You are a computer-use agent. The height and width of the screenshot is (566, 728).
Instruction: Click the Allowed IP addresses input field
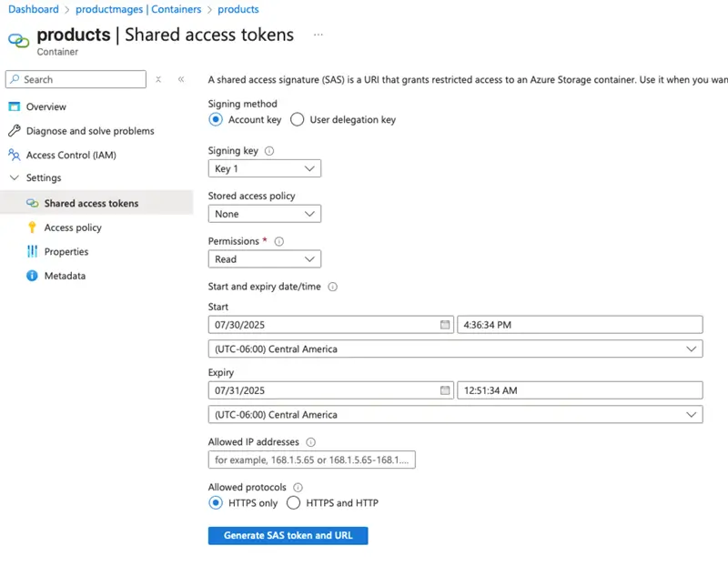pyautogui.click(x=311, y=460)
